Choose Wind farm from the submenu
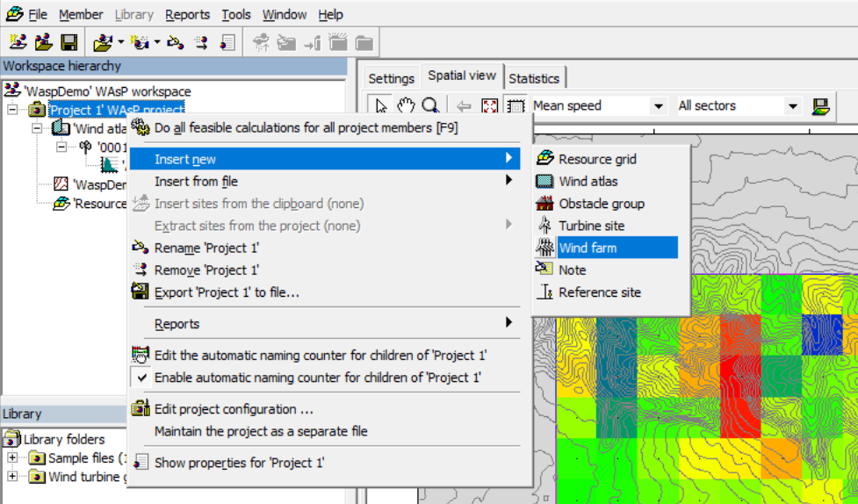Screen dimensions: 858x504 click(x=588, y=248)
